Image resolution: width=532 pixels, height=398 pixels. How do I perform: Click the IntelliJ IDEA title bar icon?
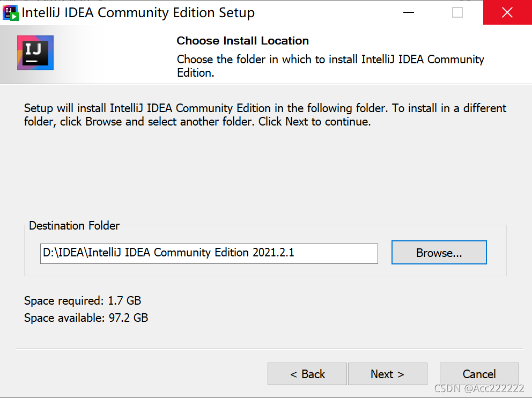click(x=11, y=12)
